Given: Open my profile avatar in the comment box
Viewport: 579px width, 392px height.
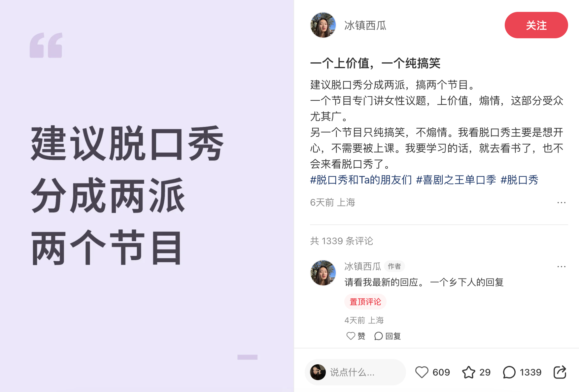Looking at the screenshot, I should [x=318, y=372].
